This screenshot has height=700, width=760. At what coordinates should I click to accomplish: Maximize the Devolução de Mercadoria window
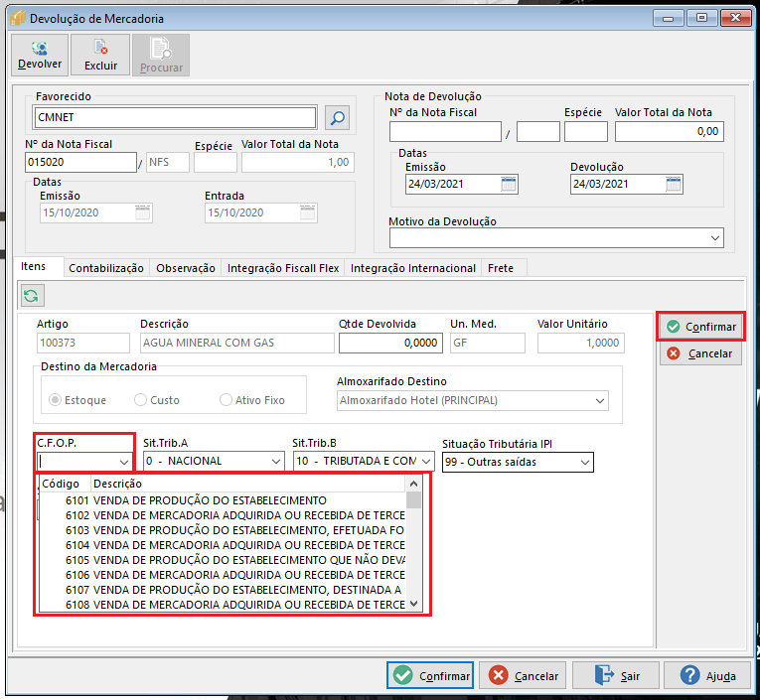[x=701, y=19]
